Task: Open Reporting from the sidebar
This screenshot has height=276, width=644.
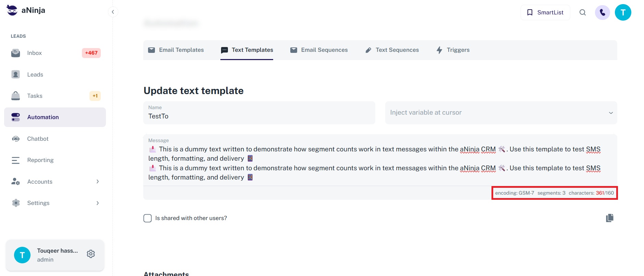Action: pyautogui.click(x=40, y=160)
